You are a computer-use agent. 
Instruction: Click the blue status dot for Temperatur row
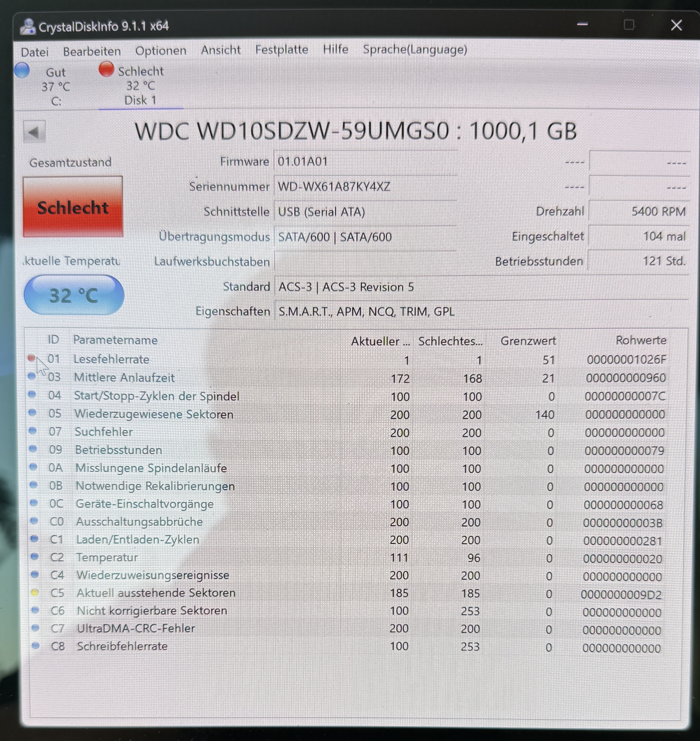point(34,557)
